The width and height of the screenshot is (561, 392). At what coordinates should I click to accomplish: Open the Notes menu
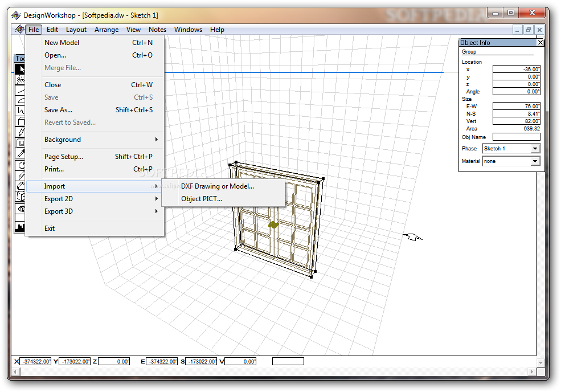(157, 30)
